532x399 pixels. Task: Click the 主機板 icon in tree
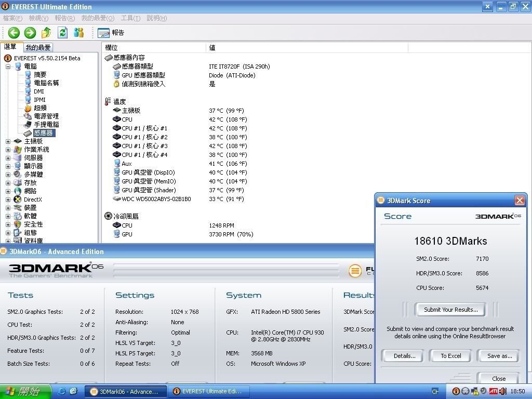point(18,141)
